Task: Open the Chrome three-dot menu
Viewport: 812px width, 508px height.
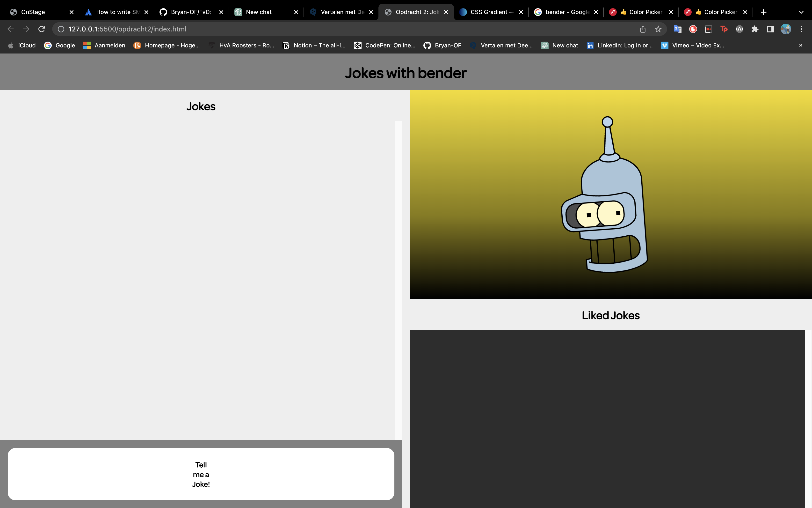Action: tap(801, 29)
